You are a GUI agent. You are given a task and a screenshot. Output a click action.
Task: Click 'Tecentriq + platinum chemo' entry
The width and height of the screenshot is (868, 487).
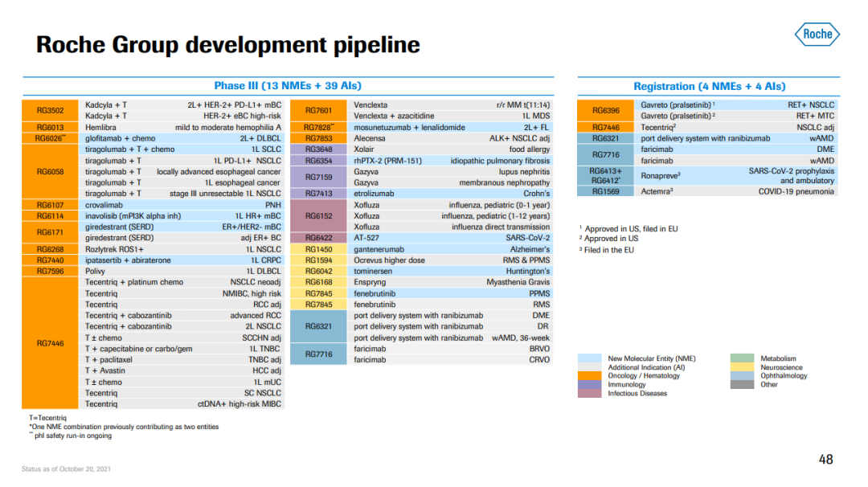point(134,282)
